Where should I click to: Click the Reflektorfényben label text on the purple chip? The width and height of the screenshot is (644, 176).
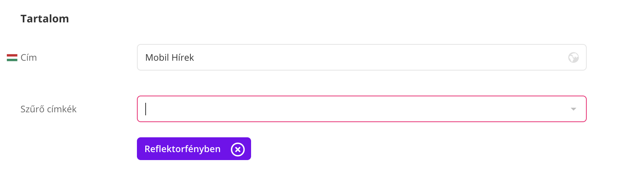point(182,149)
